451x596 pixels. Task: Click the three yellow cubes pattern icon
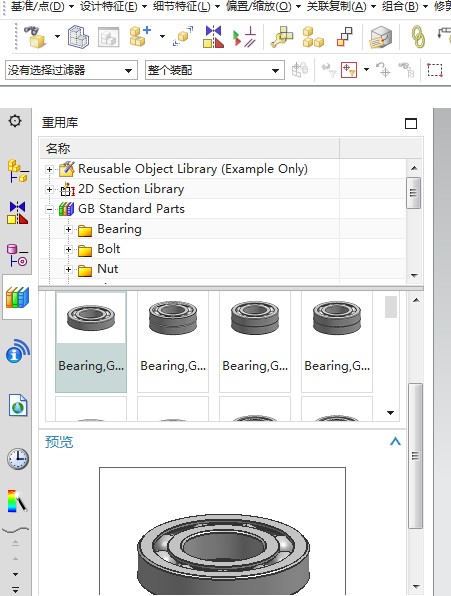[x=313, y=37]
